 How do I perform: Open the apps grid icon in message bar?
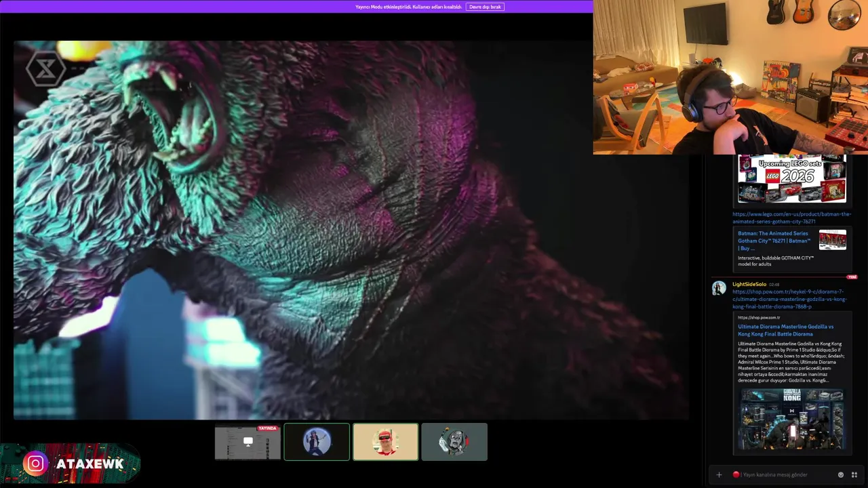click(854, 474)
